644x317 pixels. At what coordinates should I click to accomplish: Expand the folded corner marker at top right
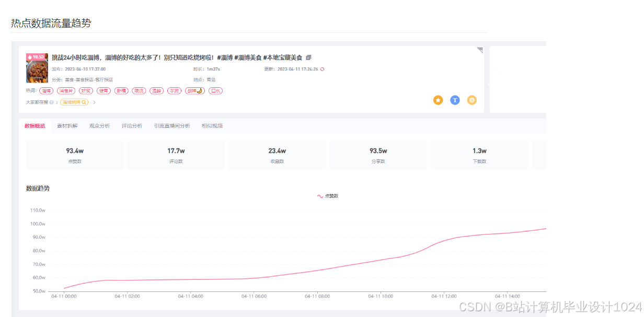[479, 49]
